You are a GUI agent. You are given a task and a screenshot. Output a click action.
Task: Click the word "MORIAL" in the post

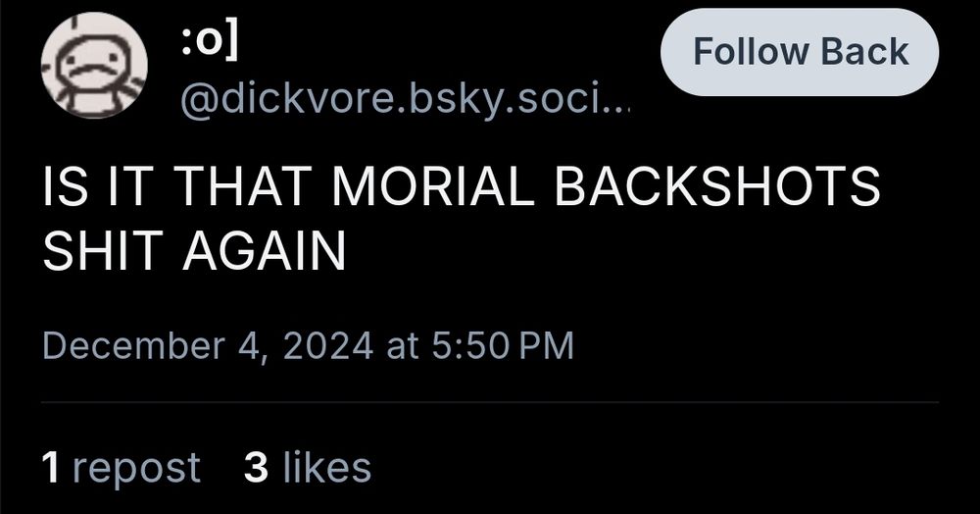[x=434, y=184]
